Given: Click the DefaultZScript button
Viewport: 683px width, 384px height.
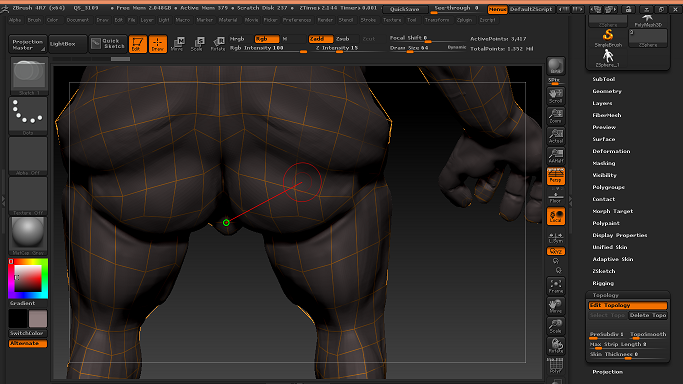Looking at the screenshot, I should coord(531,9).
